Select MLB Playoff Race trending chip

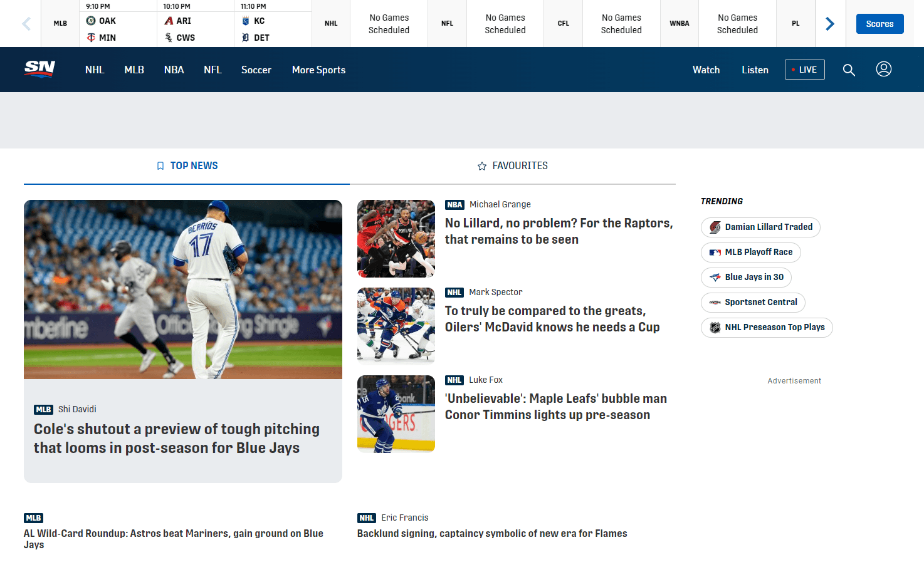coord(751,252)
